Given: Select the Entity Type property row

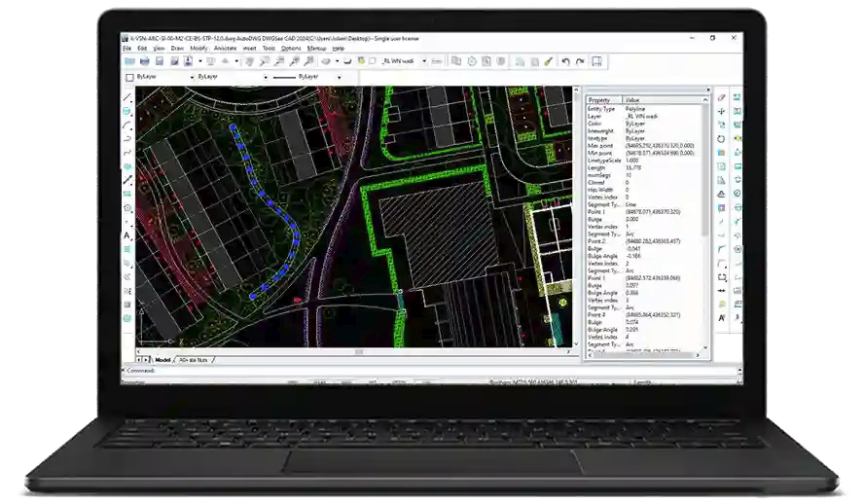Looking at the screenshot, I should click(643, 109).
